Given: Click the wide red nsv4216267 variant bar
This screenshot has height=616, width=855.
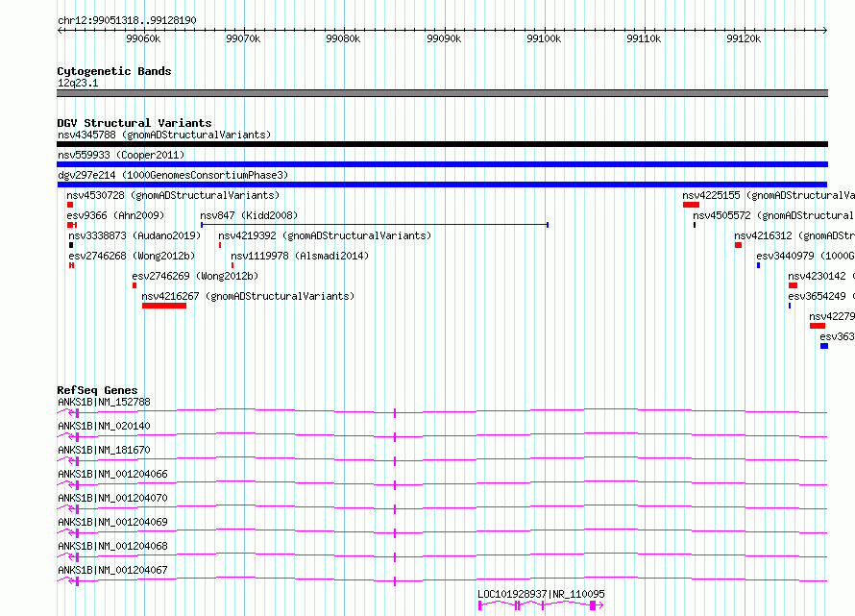Looking at the screenshot, I should coord(164,306).
